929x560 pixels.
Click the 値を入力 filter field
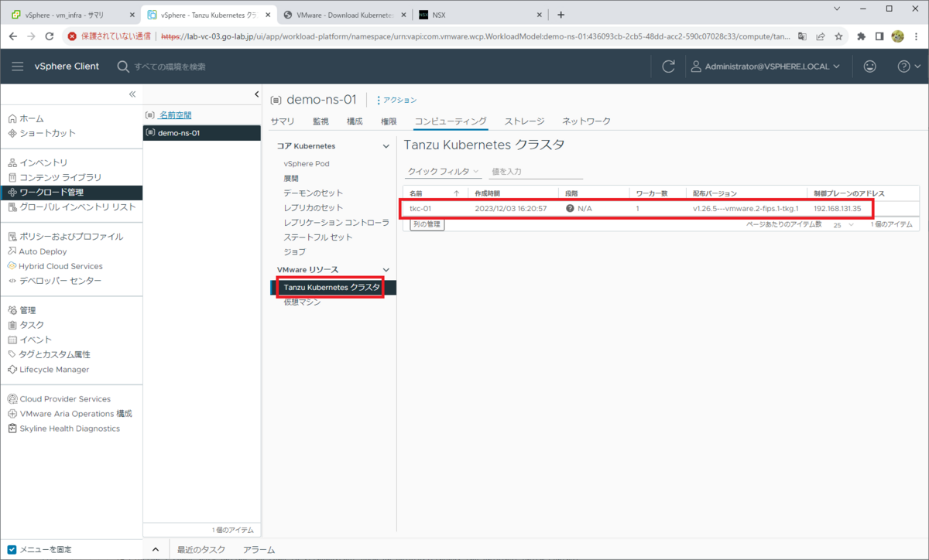(536, 171)
